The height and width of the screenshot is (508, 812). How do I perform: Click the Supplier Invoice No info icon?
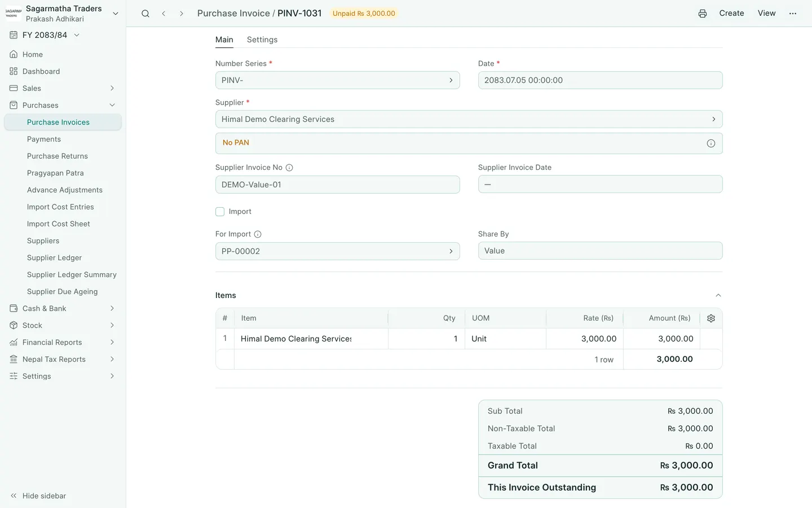pos(289,168)
